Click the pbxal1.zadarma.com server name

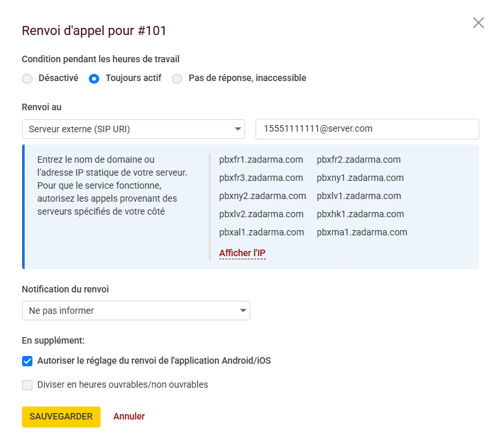pos(261,232)
